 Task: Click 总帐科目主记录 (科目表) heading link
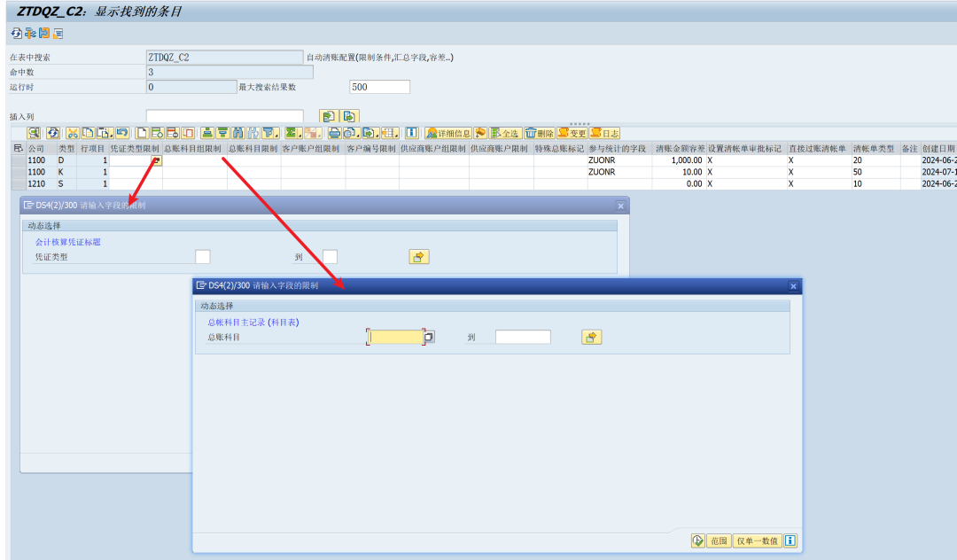pos(253,323)
